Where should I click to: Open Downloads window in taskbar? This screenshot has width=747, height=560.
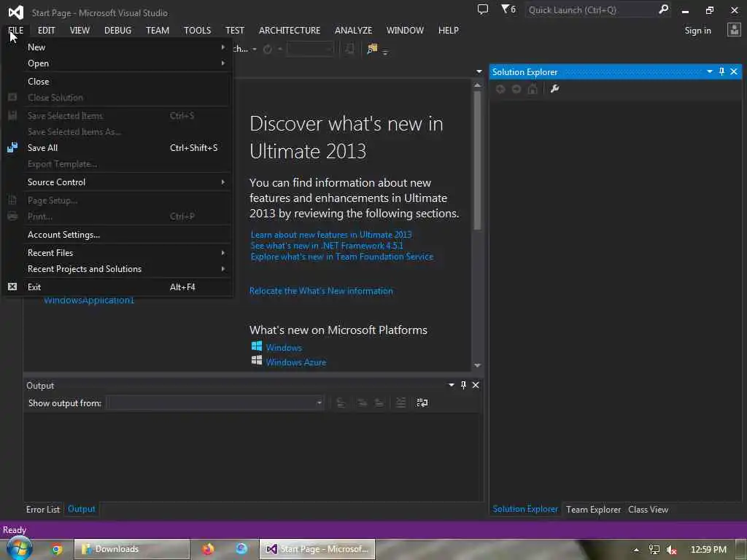(131, 549)
